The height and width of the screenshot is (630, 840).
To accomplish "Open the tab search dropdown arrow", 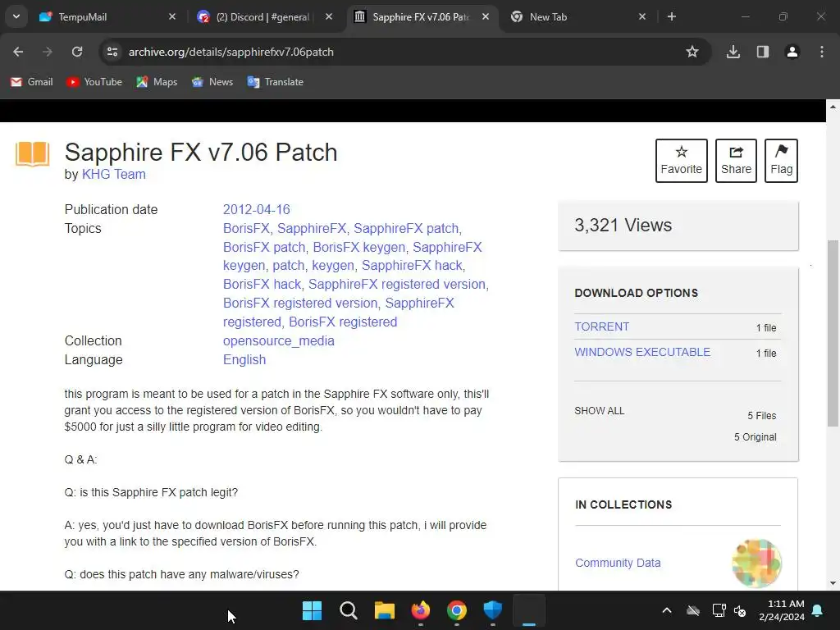I will click(16, 16).
